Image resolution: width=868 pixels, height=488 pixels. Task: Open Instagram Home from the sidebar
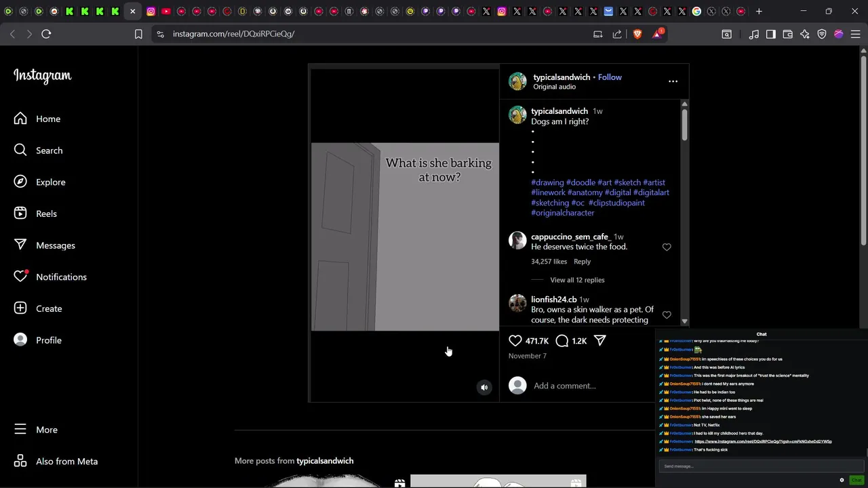[38, 119]
